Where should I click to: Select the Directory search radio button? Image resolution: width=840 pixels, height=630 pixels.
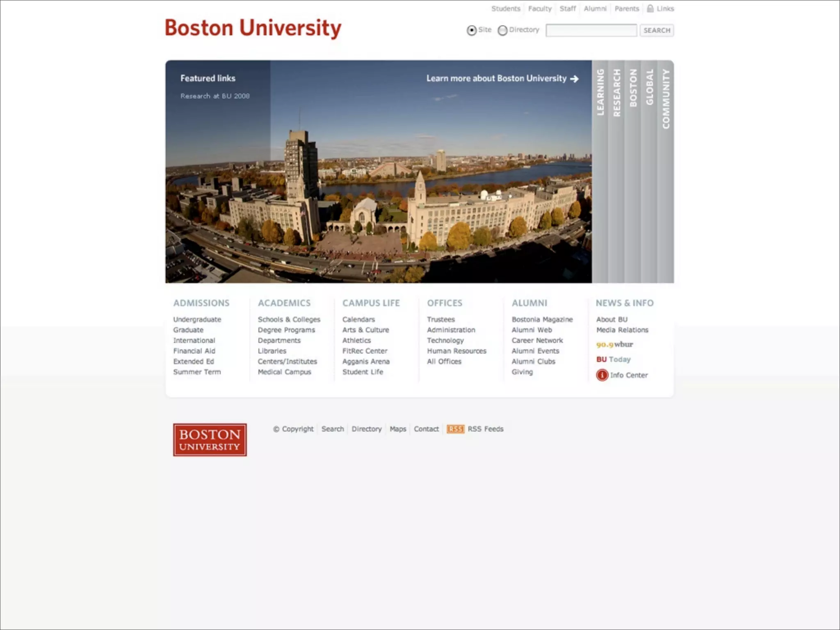pos(502,30)
